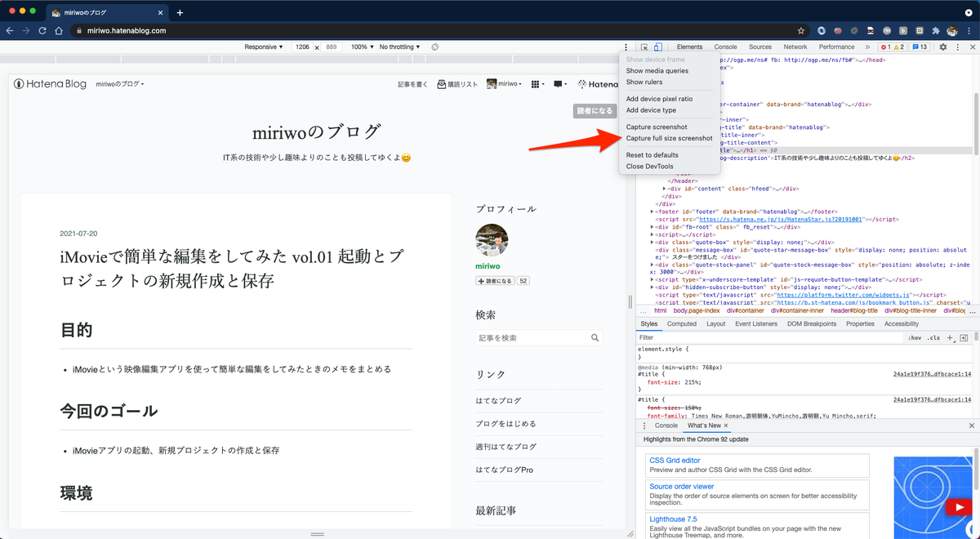
Task: Choose Add device type
Action: (651, 110)
